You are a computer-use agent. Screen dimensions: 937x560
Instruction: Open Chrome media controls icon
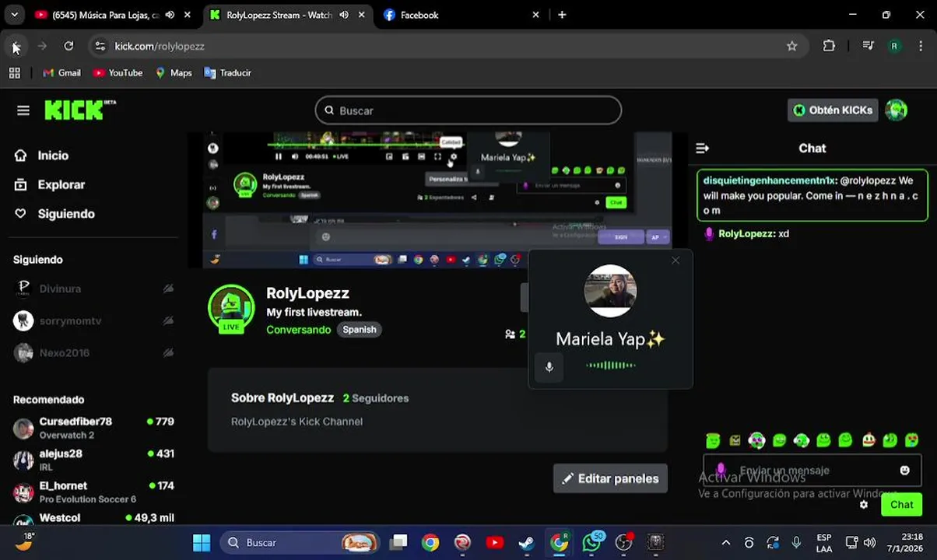click(868, 46)
